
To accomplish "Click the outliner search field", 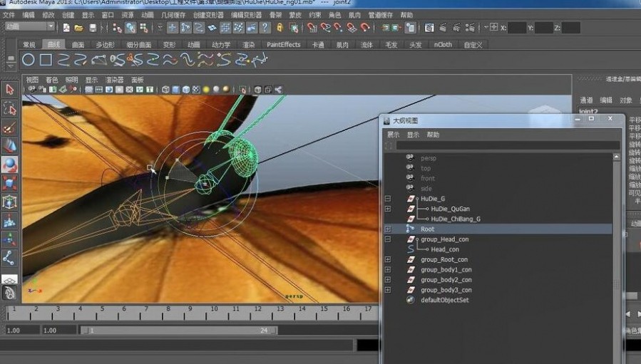I will click(x=508, y=146).
